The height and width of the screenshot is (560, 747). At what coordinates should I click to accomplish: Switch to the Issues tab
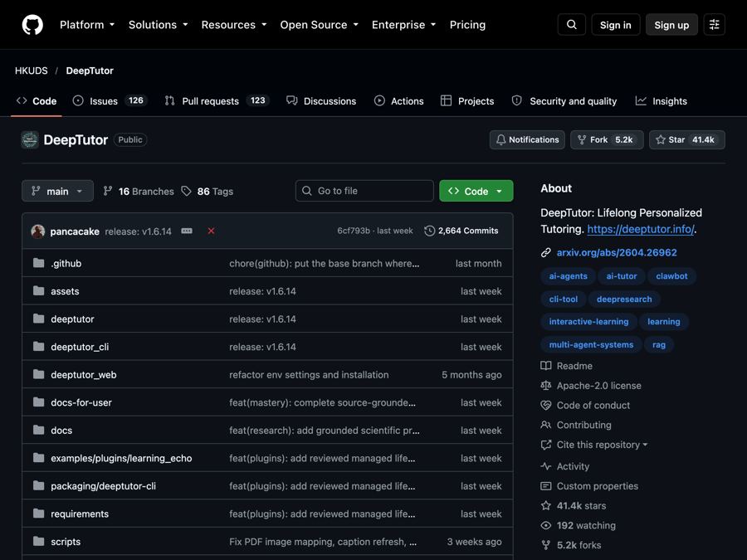click(x=110, y=101)
